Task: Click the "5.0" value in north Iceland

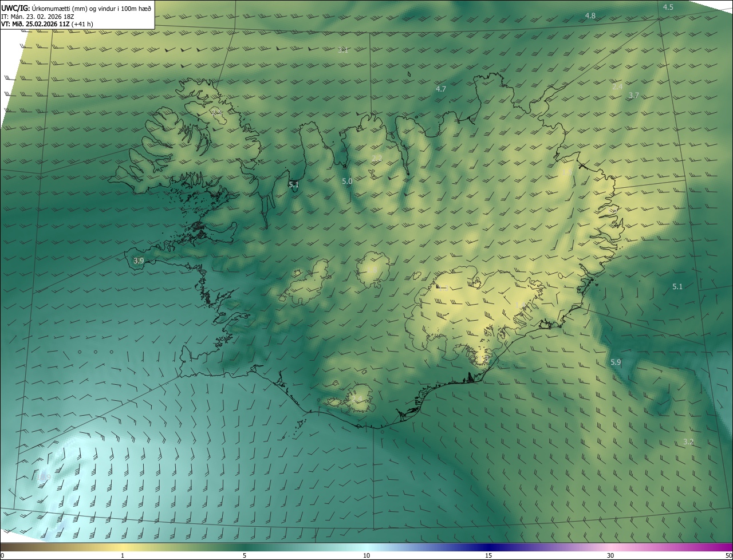Action: 347,181
